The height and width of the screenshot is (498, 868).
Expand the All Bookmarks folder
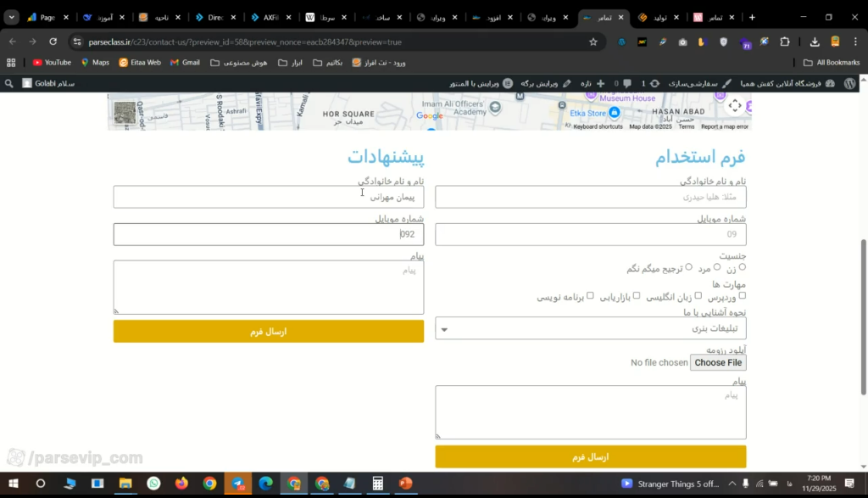tap(832, 63)
